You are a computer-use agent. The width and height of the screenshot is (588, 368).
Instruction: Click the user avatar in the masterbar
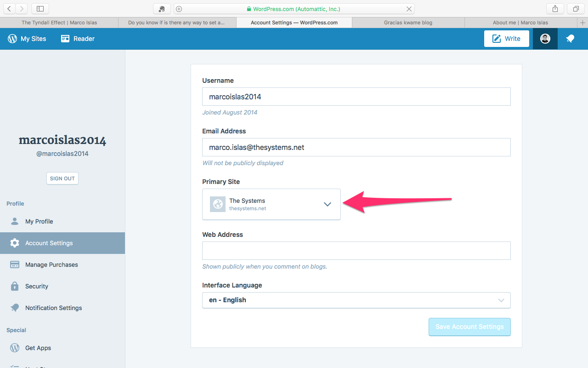click(x=545, y=39)
